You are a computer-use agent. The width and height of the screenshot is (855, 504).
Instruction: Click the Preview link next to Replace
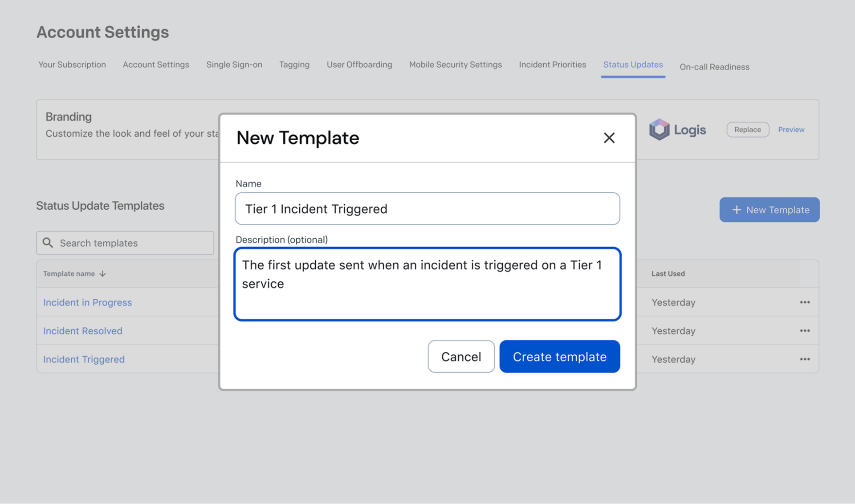click(x=791, y=130)
